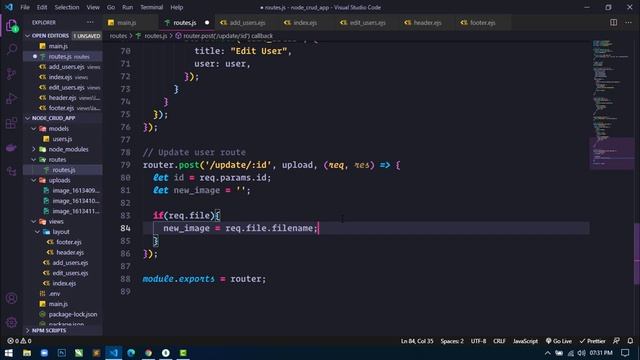Open the Manage gear icon

click(x=11, y=322)
